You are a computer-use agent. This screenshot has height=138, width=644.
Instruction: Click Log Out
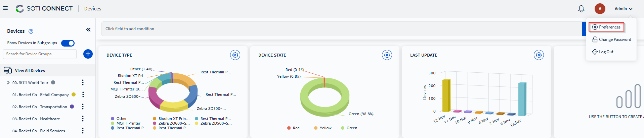point(603,52)
